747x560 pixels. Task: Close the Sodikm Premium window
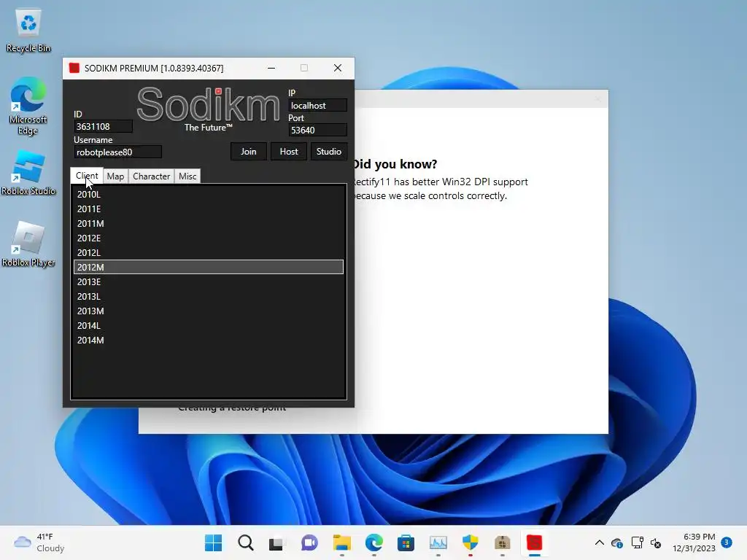(x=338, y=68)
